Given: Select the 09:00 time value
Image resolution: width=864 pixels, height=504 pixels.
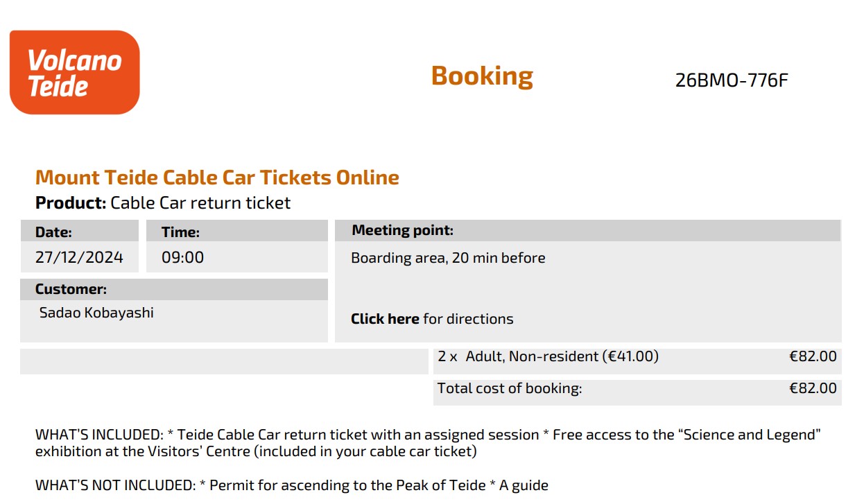Looking at the screenshot, I should pos(183,258).
